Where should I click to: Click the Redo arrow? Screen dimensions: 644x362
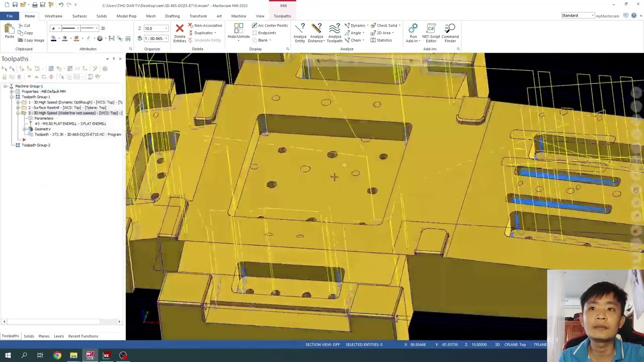pos(69,5)
